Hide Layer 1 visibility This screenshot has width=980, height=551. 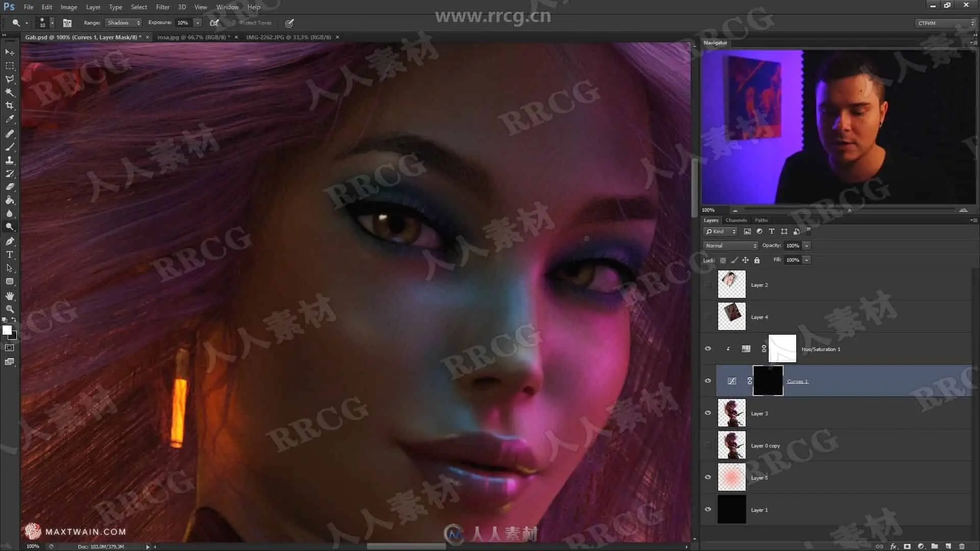tap(708, 510)
